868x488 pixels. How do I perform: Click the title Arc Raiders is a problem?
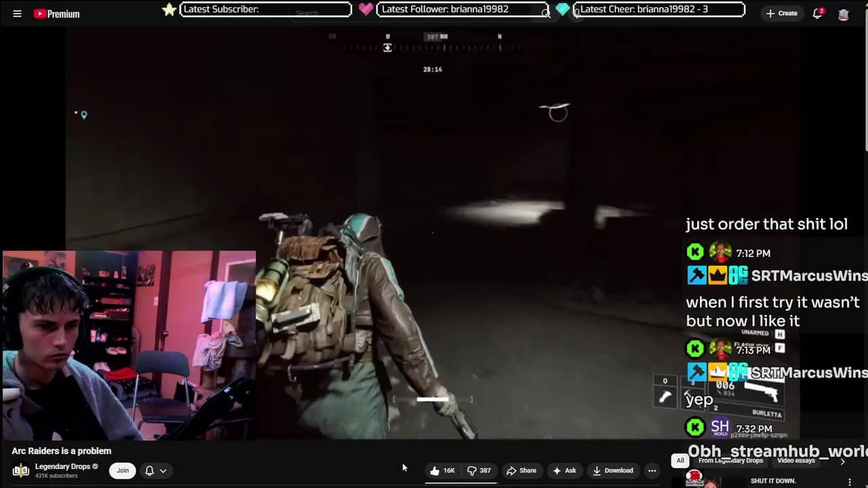61,451
